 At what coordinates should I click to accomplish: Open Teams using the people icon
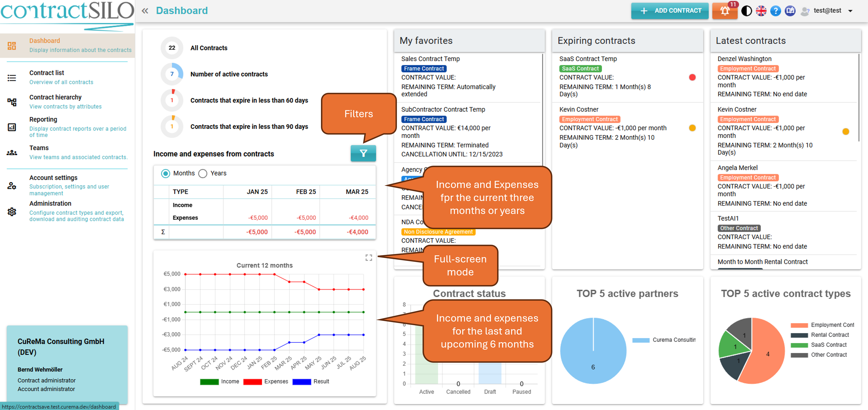pos(12,152)
